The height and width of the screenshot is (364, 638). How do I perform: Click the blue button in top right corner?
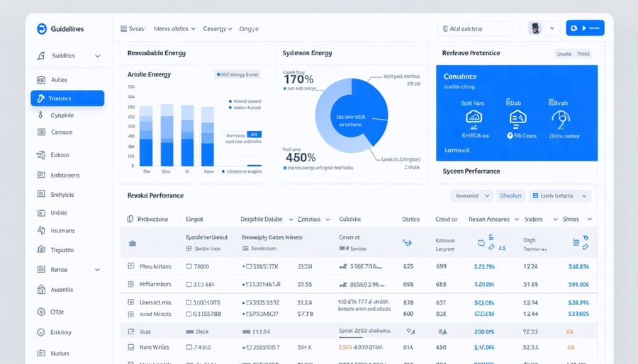pyautogui.click(x=585, y=28)
